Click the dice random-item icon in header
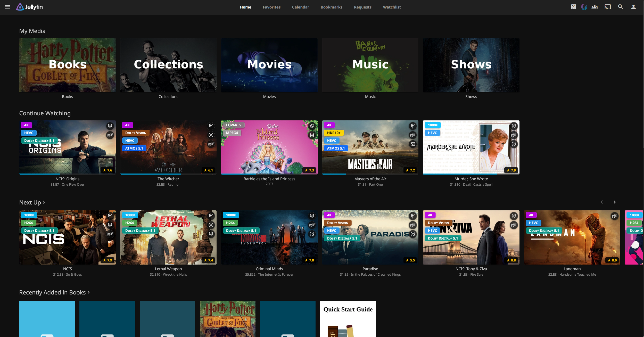Viewport: 644px width, 337px height. pos(573,7)
